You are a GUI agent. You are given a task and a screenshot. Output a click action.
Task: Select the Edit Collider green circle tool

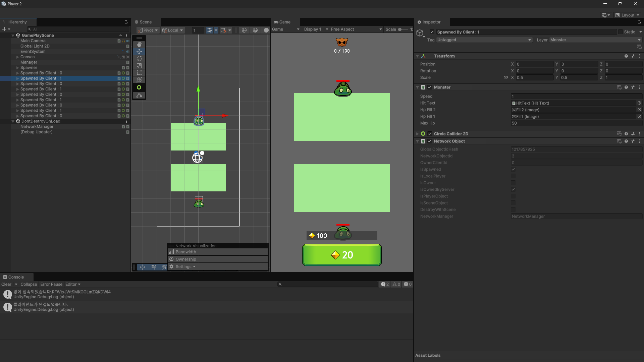tap(139, 87)
